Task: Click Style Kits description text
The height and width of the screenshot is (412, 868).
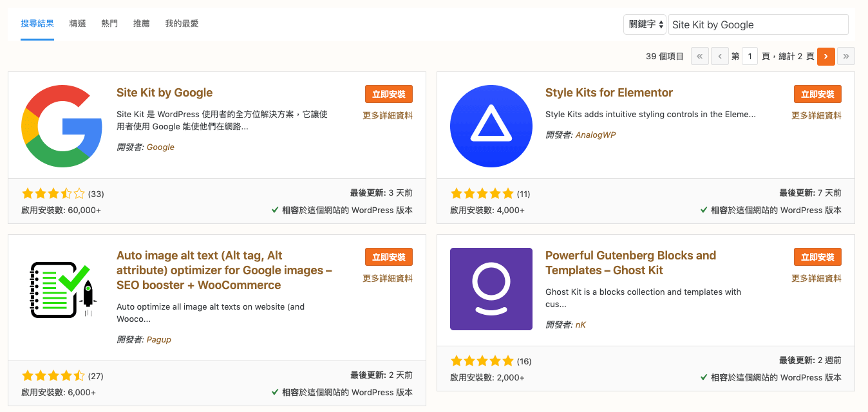Action: (650, 115)
